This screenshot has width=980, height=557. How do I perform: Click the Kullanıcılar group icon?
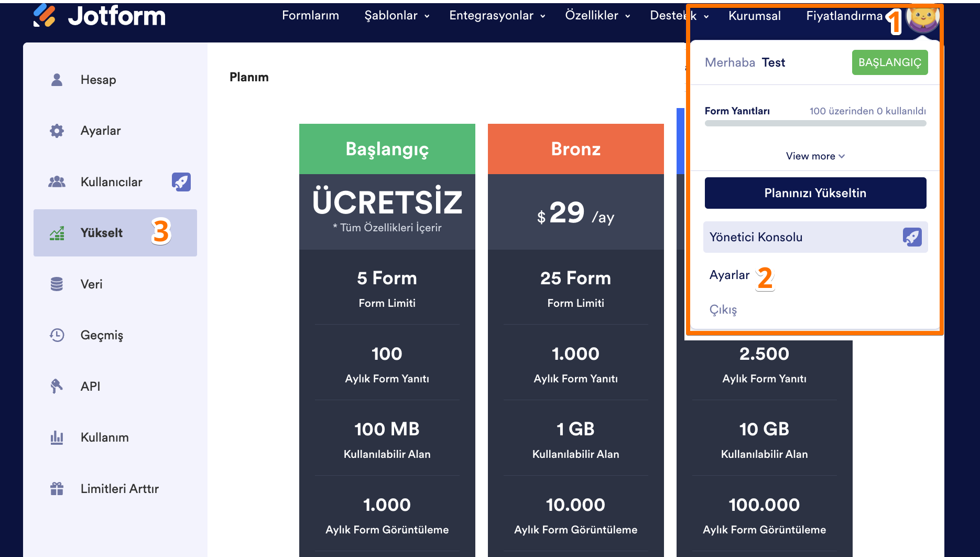[57, 182]
